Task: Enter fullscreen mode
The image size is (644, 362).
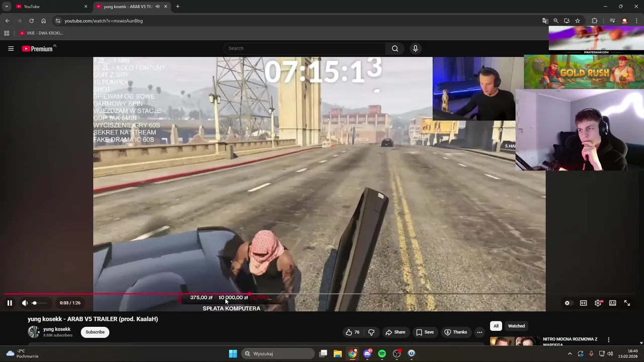Action: click(x=627, y=303)
